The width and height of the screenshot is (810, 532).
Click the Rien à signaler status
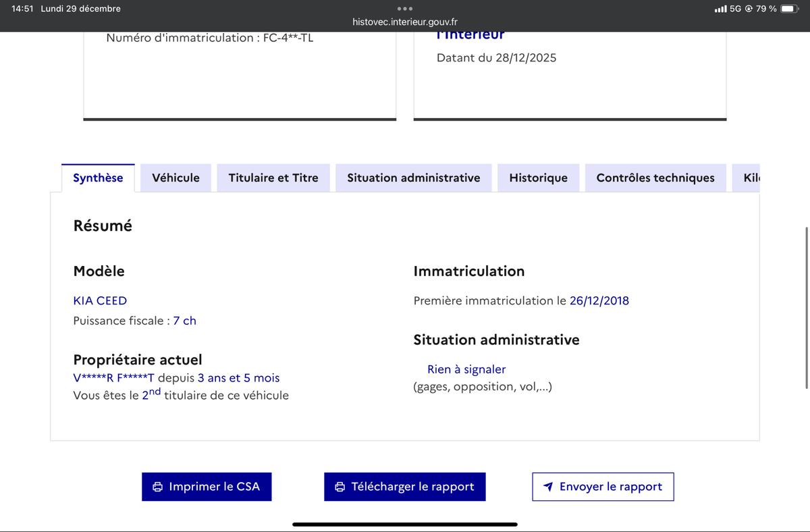click(x=466, y=369)
